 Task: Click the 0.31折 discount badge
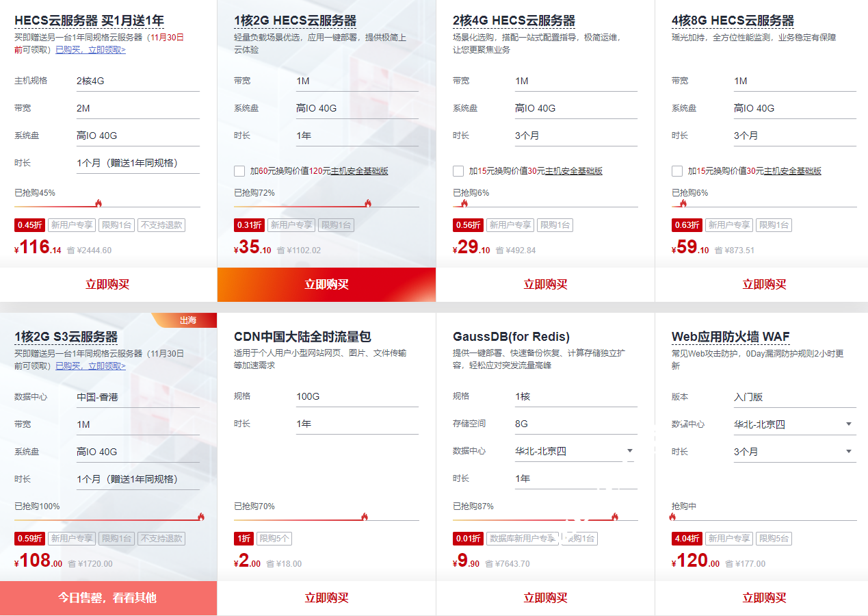(249, 224)
